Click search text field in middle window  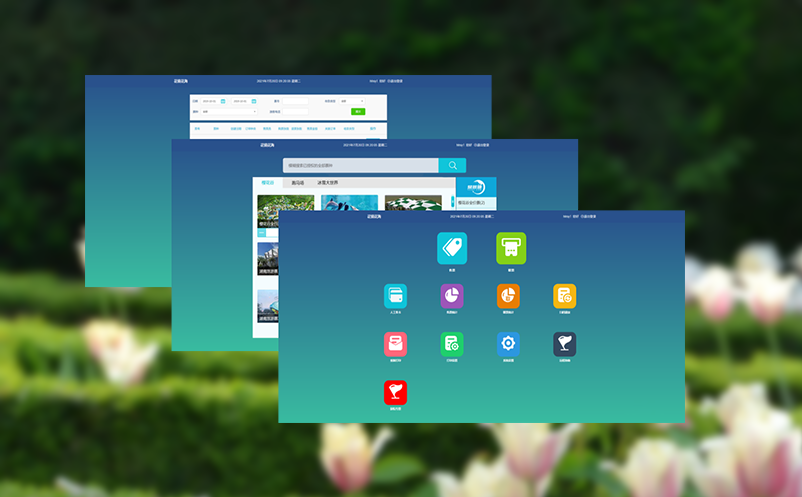pyautogui.click(x=361, y=165)
